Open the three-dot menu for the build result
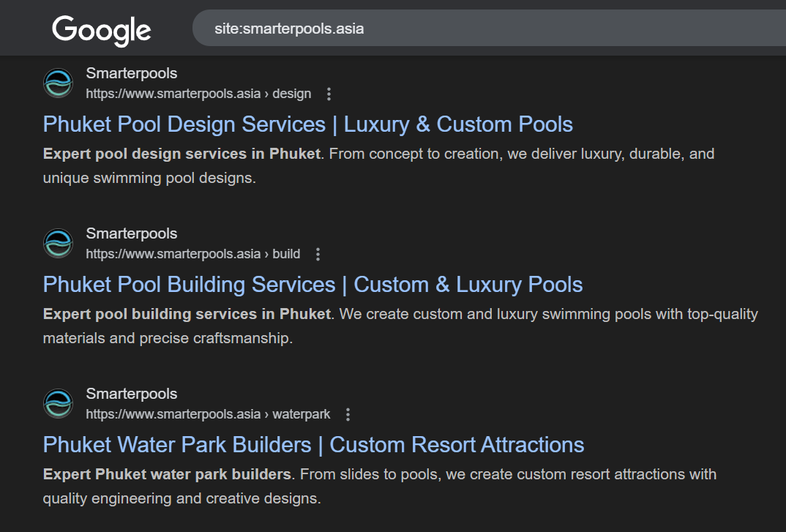786x532 pixels. pos(318,254)
